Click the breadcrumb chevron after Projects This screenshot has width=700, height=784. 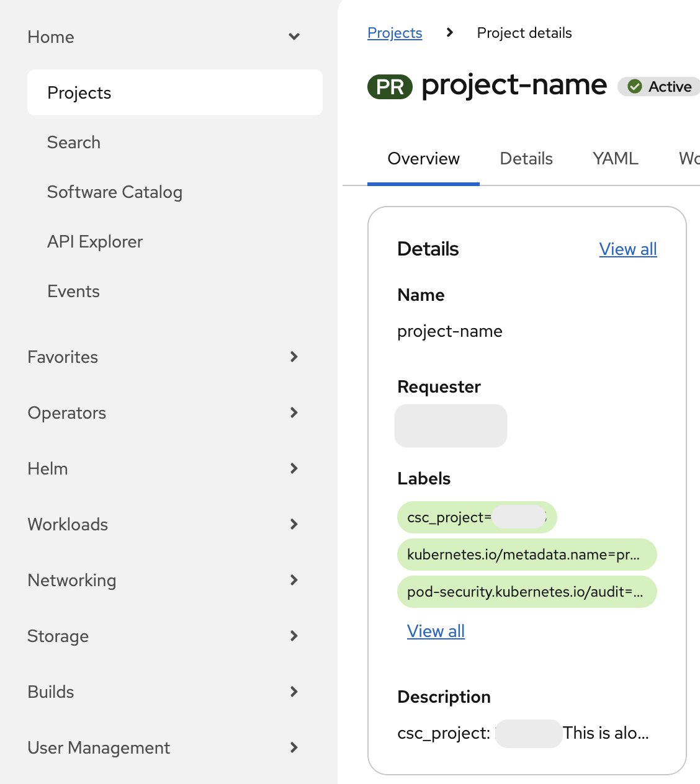449,33
